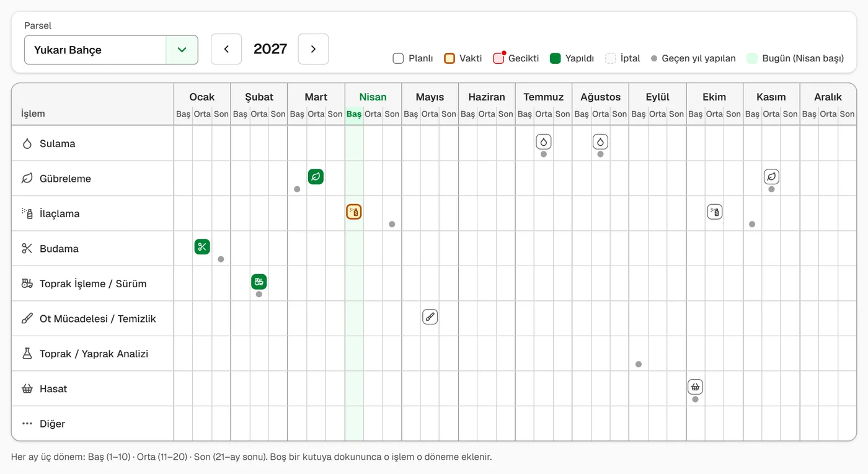This screenshot has height=474, width=868.
Task: Click the gray last-year dot in Toprak / Yaprak Analizi row
Action: pos(639,364)
